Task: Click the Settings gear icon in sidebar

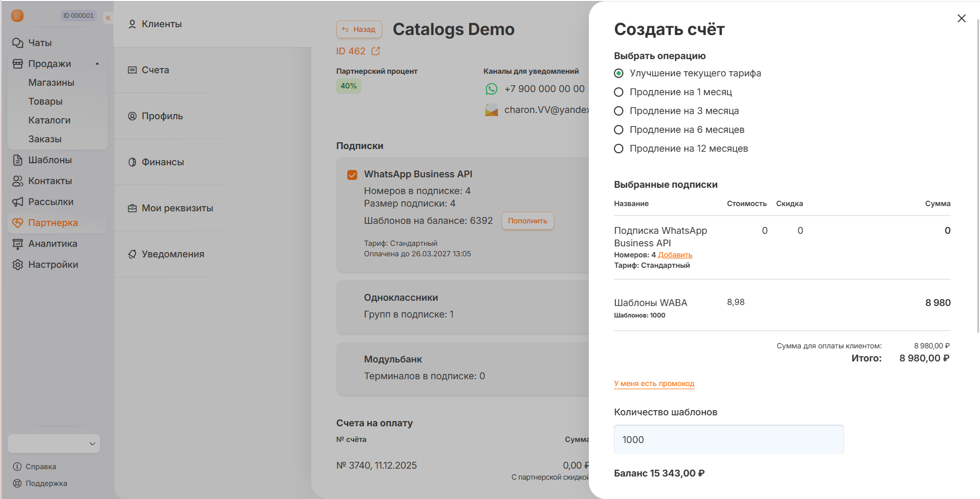Action: (x=18, y=265)
